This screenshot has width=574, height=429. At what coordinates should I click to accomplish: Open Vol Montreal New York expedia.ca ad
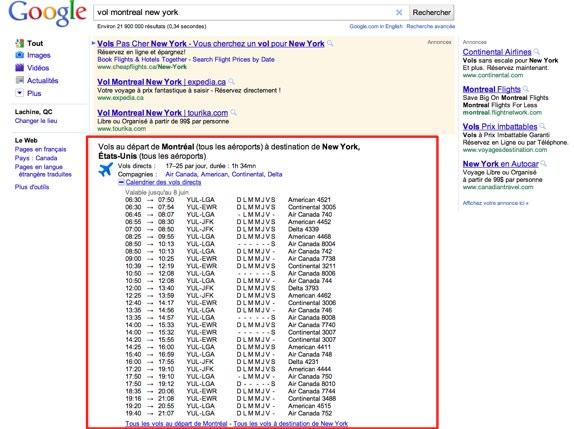point(161,82)
